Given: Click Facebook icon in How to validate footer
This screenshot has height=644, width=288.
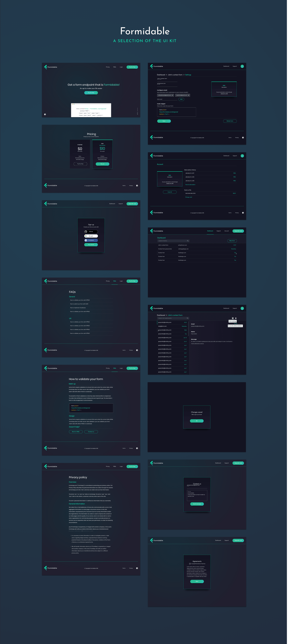Looking at the screenshot, I should point(137,448).
